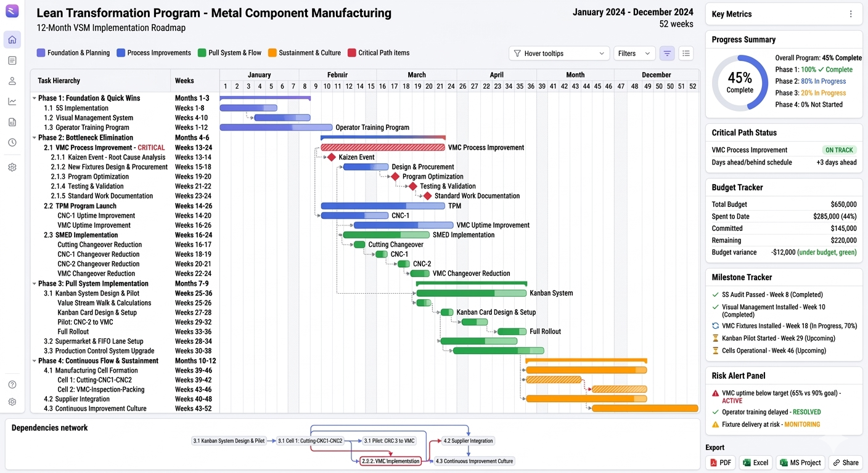The width and height of the screenshot is (868, 473).
Task: Click the help question mark icon
Action: coord(12,385)
